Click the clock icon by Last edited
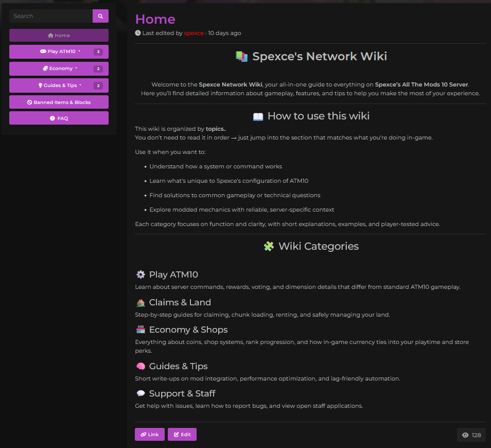 pos(138,33)
